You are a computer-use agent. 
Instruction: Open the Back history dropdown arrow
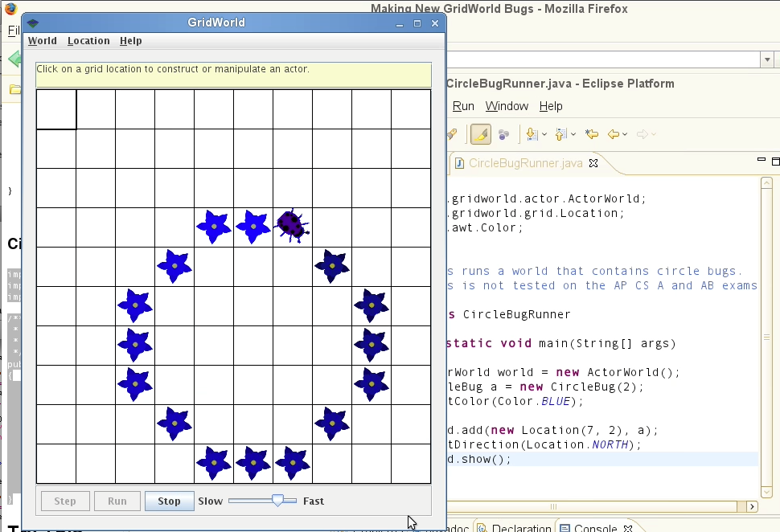(x=626, y=135)
